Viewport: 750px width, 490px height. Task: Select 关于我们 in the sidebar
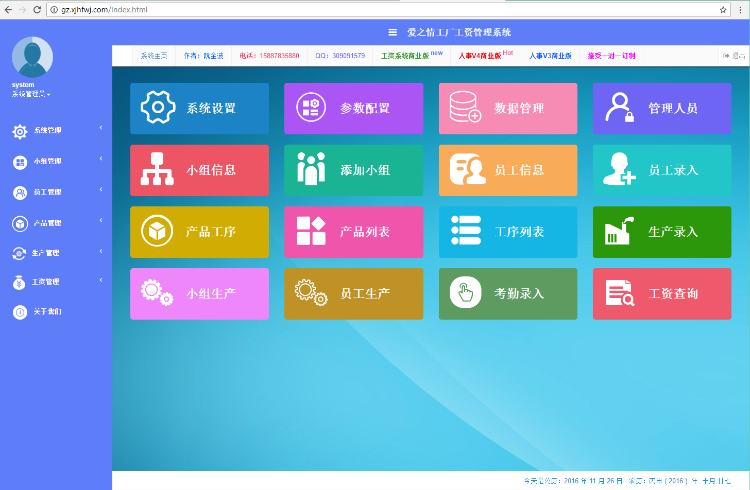[x=48, y=312]
